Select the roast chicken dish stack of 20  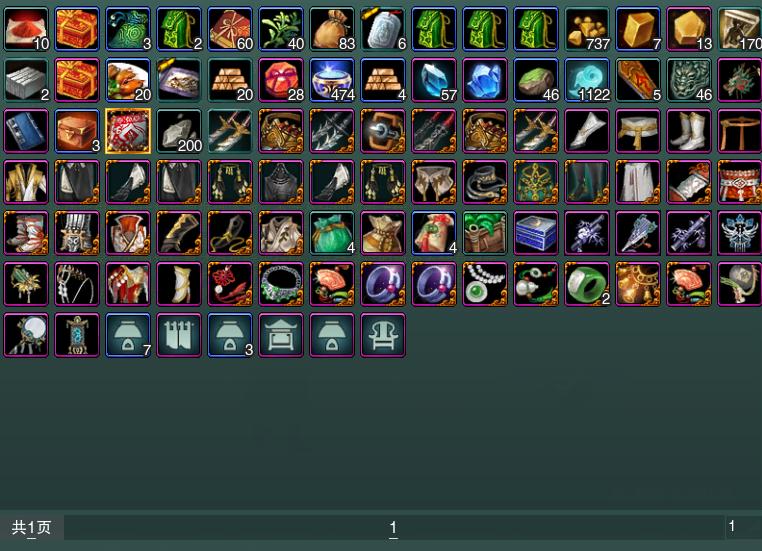(x=128, y=80)
